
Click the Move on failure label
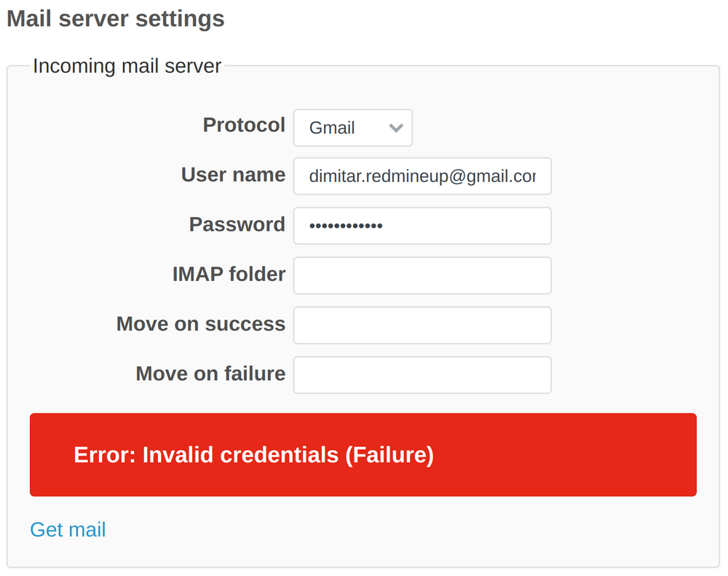pyautogui.click(x=210, y=374)
